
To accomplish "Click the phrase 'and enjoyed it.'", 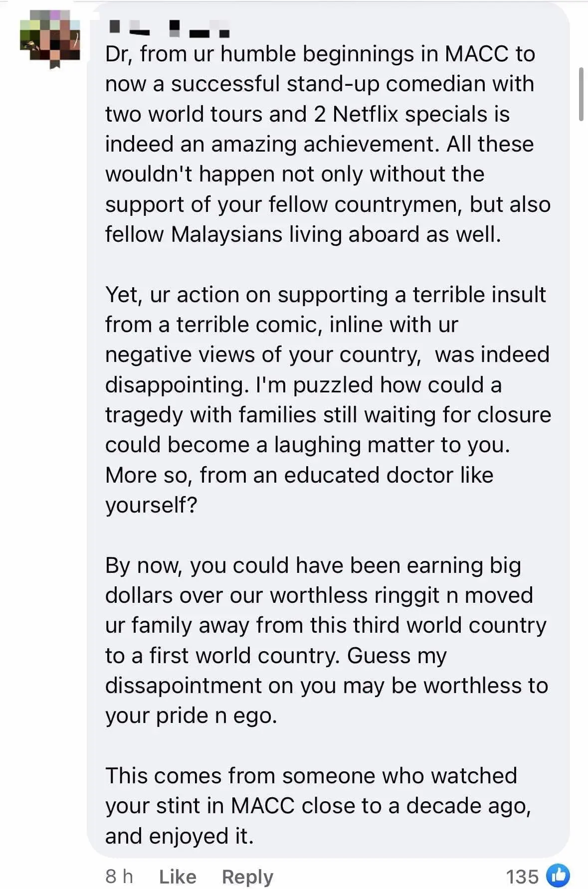I will click(x=180, y=836).
